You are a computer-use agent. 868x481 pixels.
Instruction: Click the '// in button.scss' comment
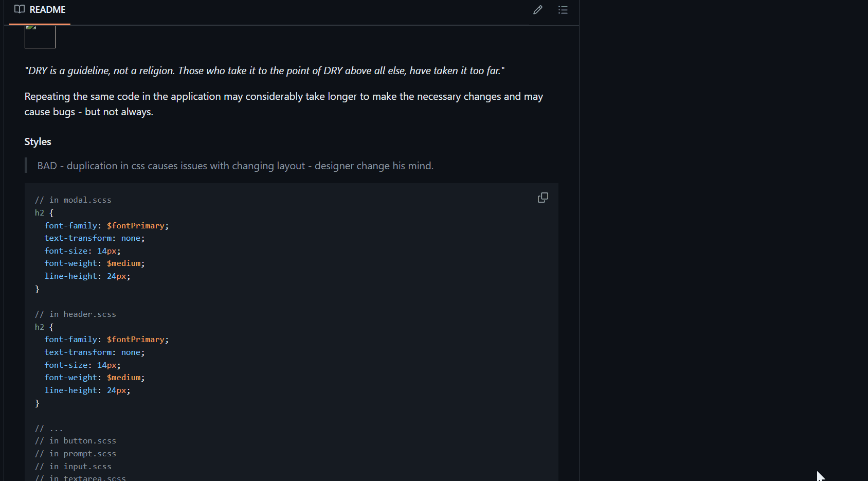tap(76, 441)
